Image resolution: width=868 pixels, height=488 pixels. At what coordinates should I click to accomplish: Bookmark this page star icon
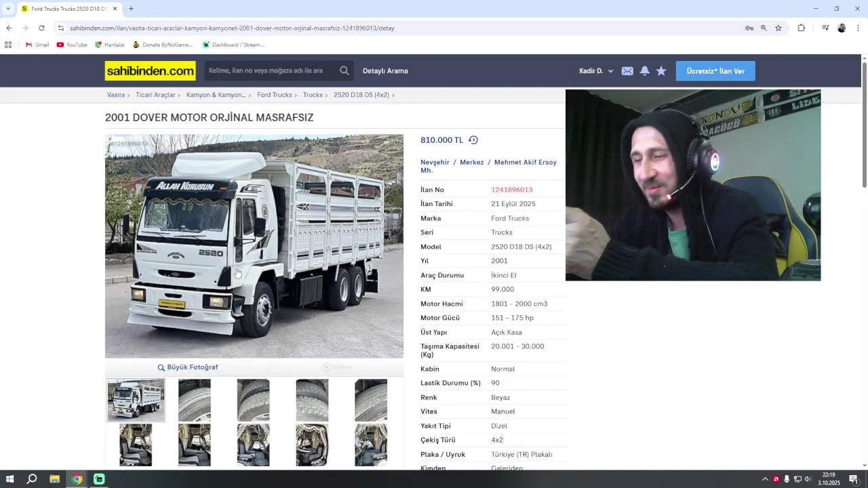coord(778,28)
